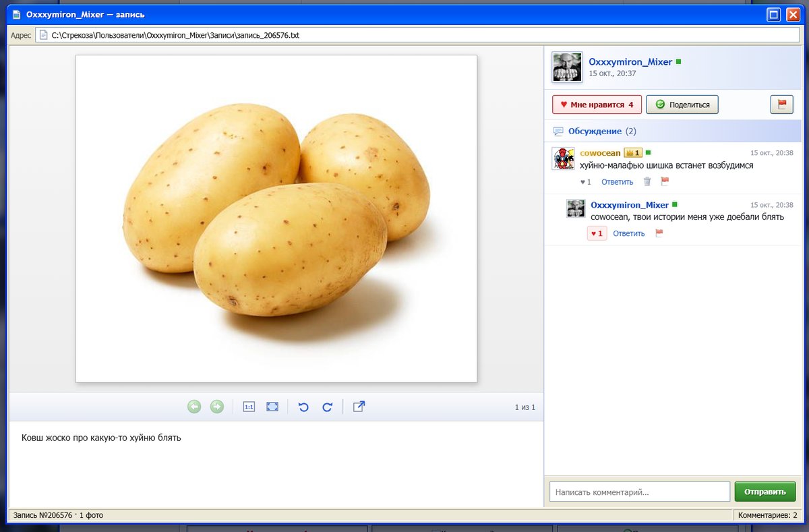Open the photo in a new window
Screen dimensions: 809x532
(x=359, y=407)
